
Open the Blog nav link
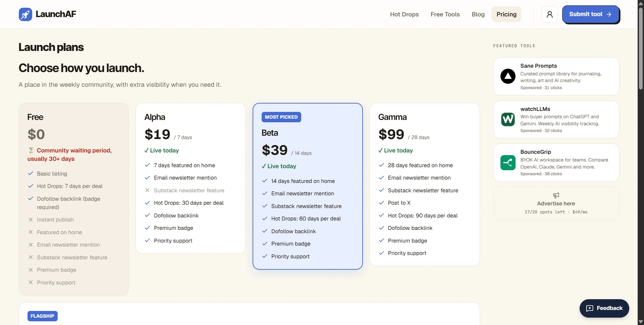pyautogui.click(x=478, y=14)
